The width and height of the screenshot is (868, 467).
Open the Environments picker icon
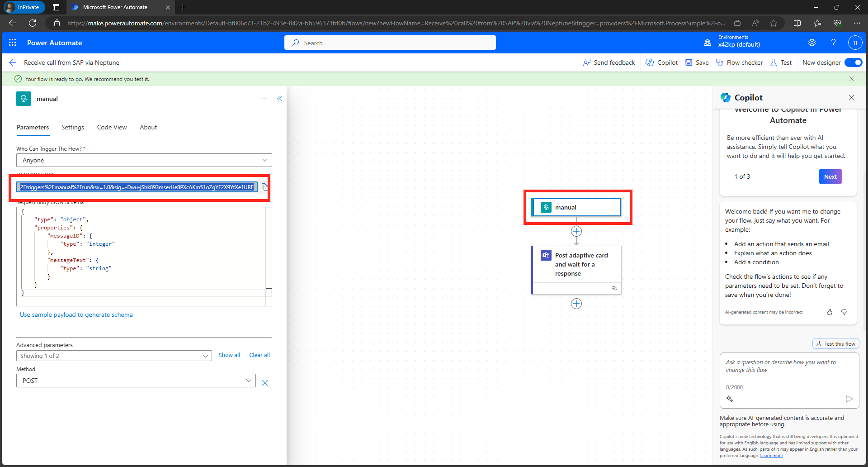(708, 43)
